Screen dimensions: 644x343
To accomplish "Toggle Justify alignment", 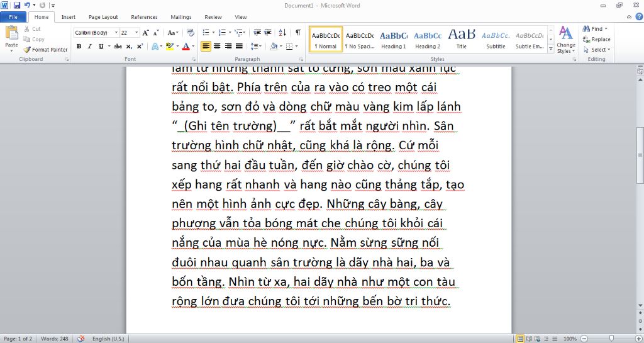I will point(239,47).
